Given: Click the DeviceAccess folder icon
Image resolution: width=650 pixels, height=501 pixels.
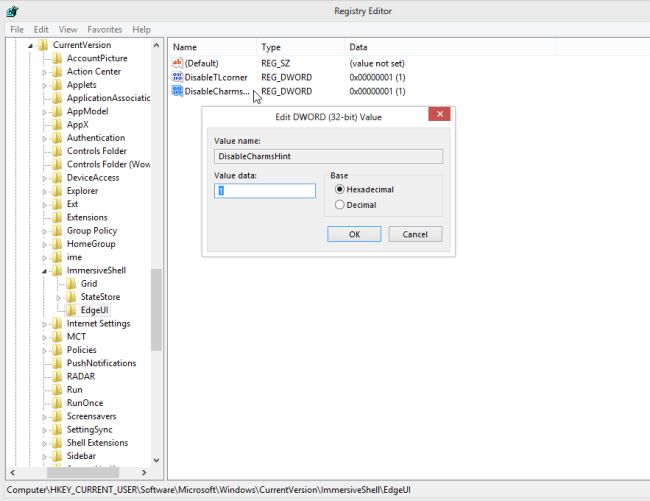Looking at the screenshot, I should tap(57, 177).
